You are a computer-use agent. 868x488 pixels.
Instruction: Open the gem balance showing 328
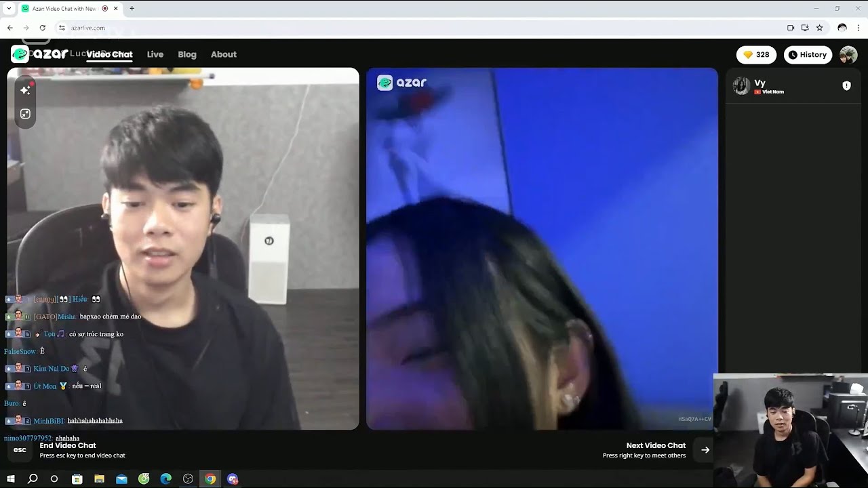[757, 55]
